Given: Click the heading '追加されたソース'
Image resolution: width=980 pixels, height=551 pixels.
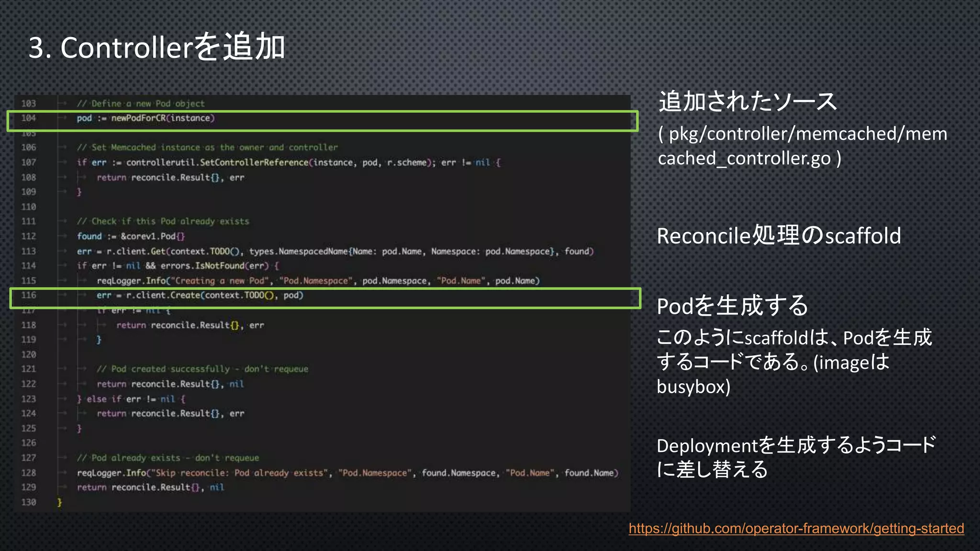Looking at the screenshot, I should pos(747,101).
